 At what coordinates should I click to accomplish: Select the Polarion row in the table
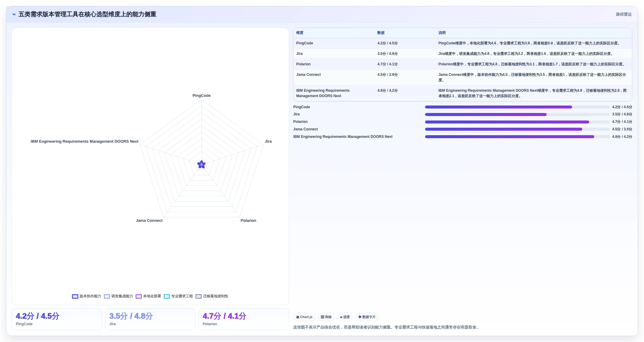tap(462, 64)
